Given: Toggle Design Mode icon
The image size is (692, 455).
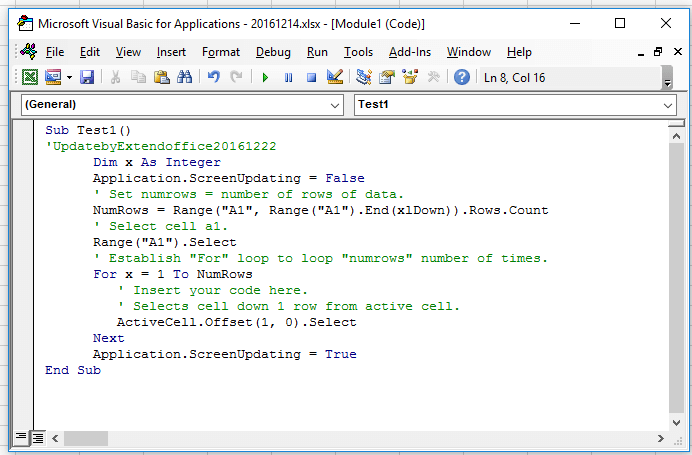Looking at the screenshot, I should coord(335,77).
